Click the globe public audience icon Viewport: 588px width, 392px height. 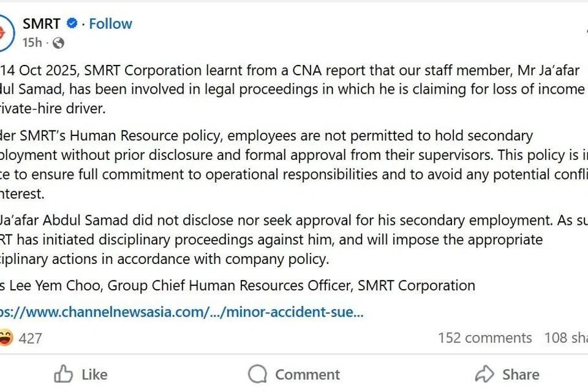click(58, 43)
